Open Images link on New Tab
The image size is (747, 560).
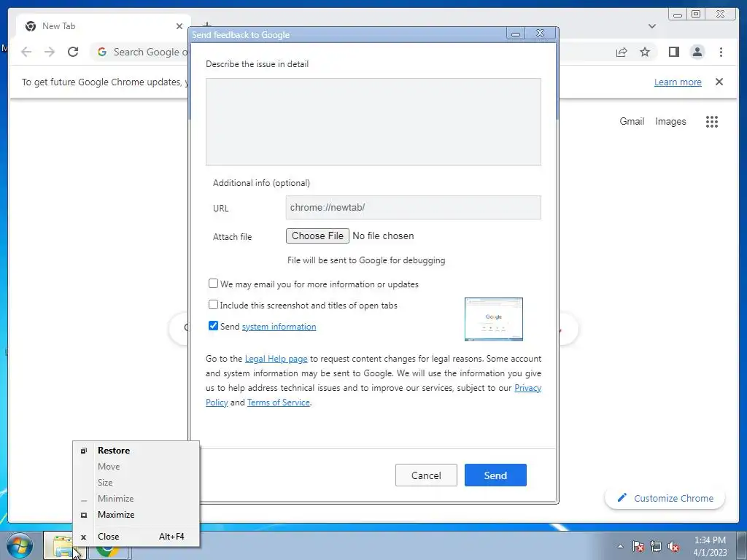pos(670,122)
